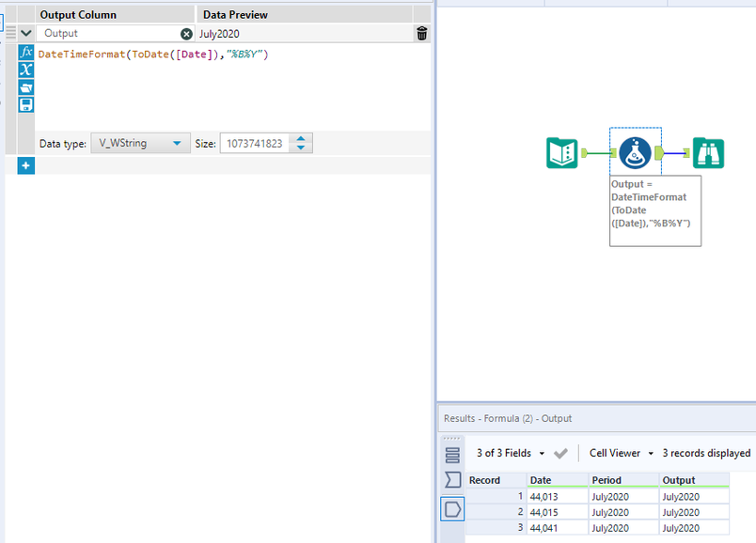Click the Results grip handle dots
This screenshot has width=756, height=543.
(451, 439)
